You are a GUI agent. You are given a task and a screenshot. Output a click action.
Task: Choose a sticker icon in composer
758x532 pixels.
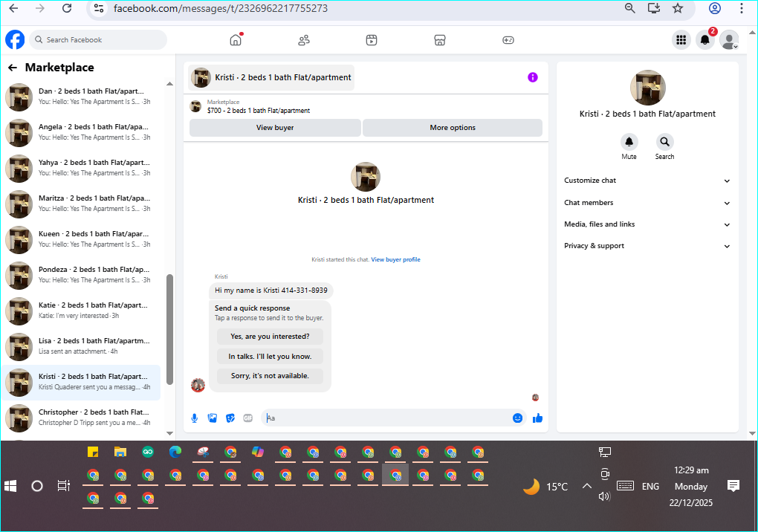(x=230, y=418)
